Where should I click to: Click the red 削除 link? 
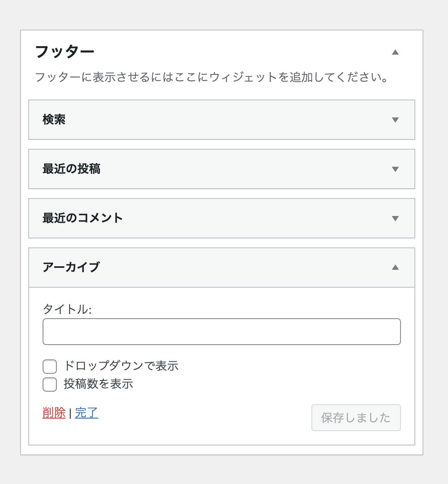(54, 413)
